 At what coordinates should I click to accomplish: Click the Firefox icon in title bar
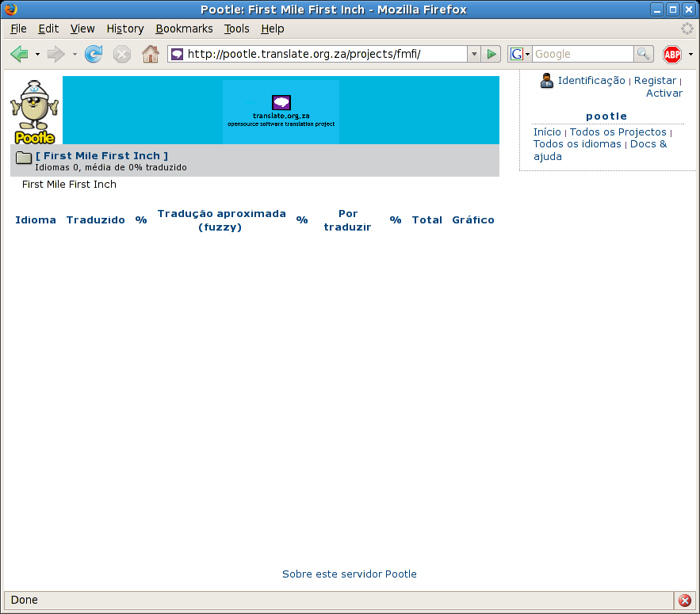pos(11,9)
